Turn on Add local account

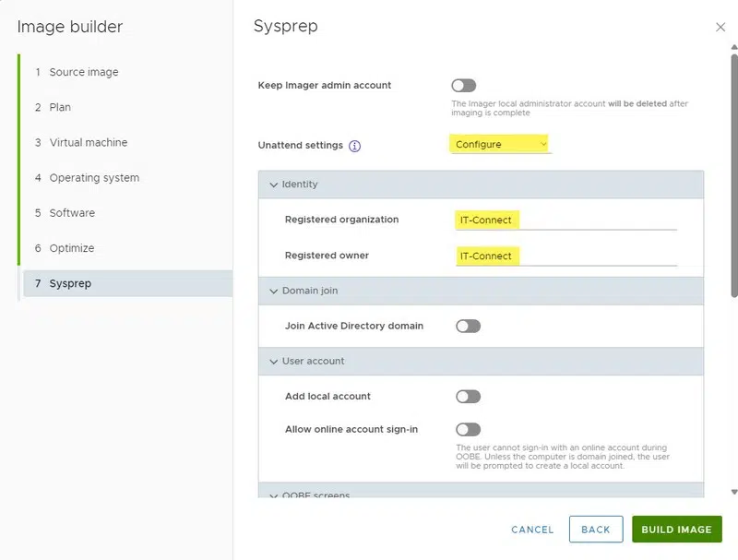click(x=468, y=397)
